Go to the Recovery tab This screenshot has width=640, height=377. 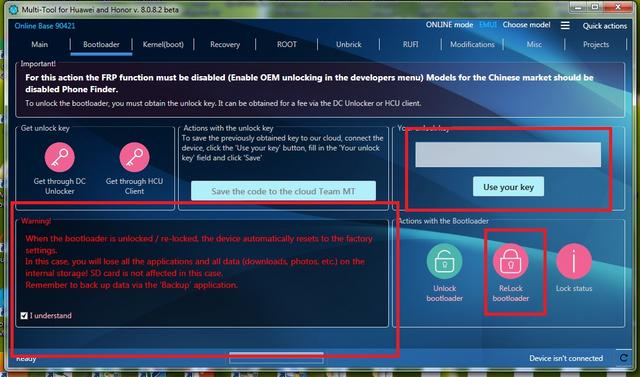coord(225,44)
